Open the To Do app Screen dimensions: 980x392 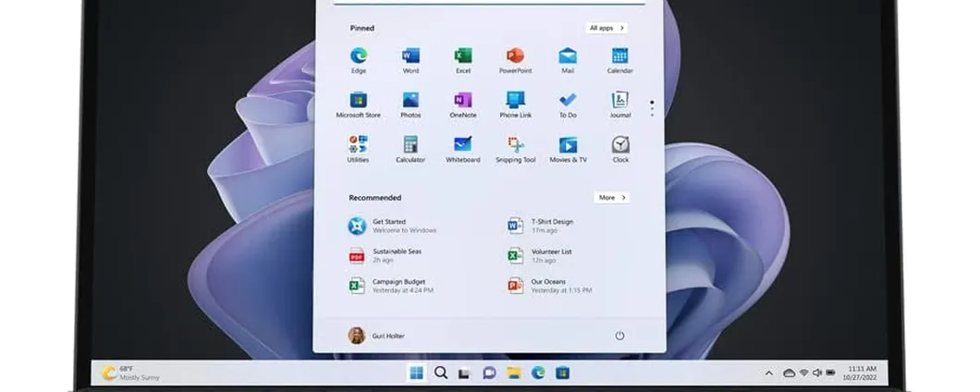568,105
